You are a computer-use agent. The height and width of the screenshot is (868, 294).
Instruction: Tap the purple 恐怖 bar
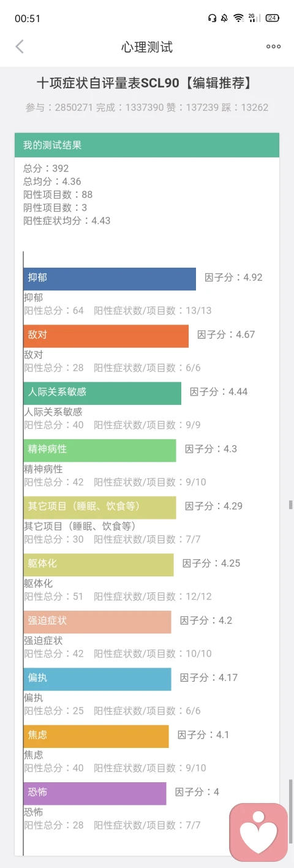(x=95, y=793)
